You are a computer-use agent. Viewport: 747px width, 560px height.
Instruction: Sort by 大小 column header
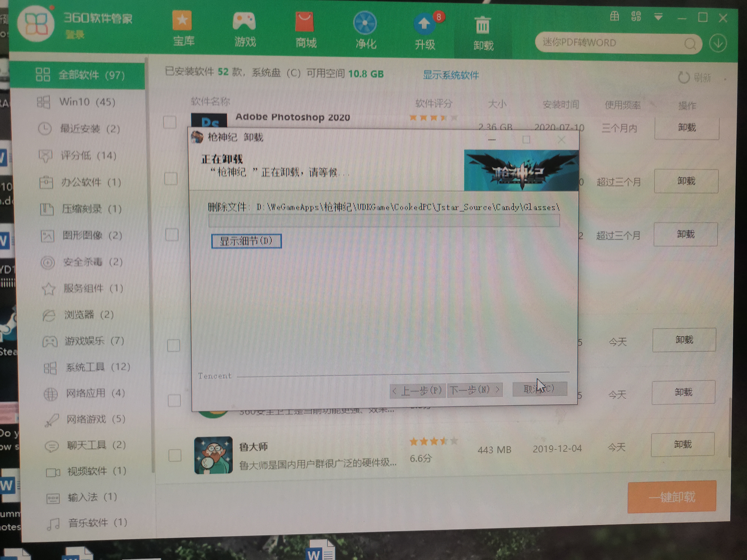pyautogui.click(x=497, y=104)
